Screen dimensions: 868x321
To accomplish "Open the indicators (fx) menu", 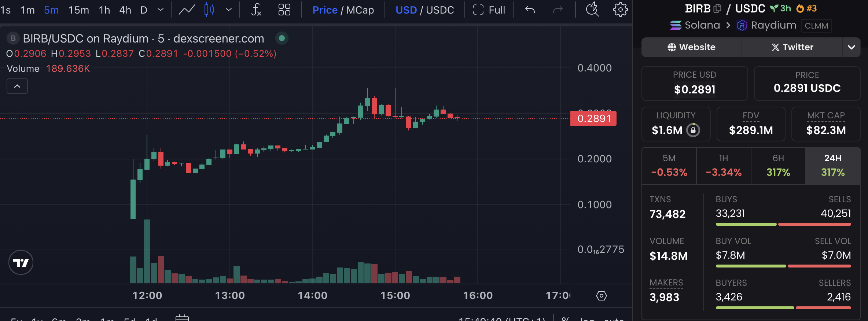I will pyautogui.click(x=256, y=10).
